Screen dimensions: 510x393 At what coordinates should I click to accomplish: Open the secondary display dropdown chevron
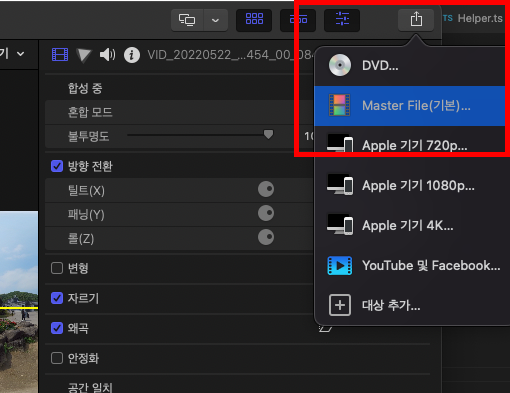pyautogui.click(x=215, y=20)
